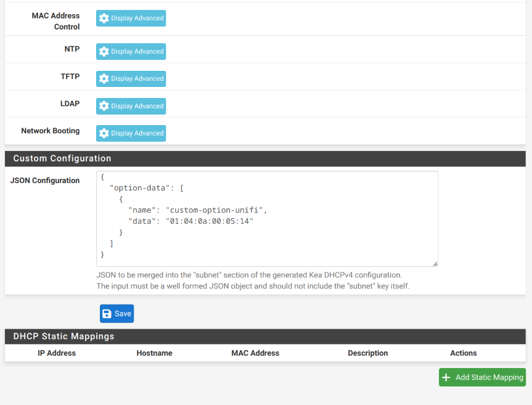Click the Actions column header
Screen dimensions: 532x405
pos(464,353)
